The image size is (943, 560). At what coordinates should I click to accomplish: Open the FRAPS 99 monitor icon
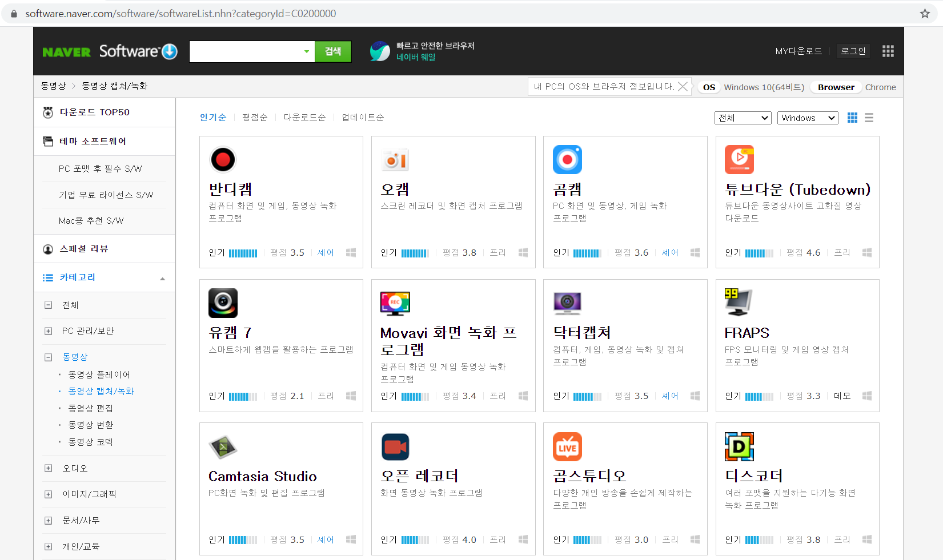[739, 303]
